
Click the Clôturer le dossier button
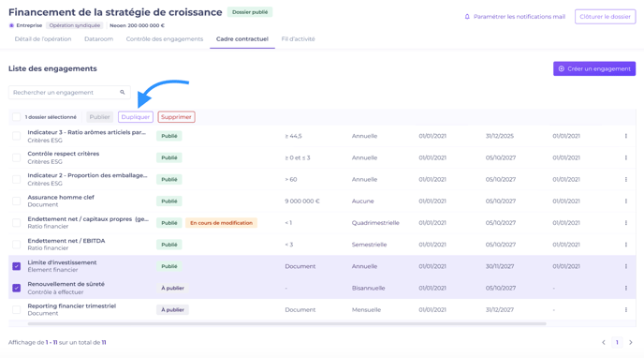(x=605, y=17)
